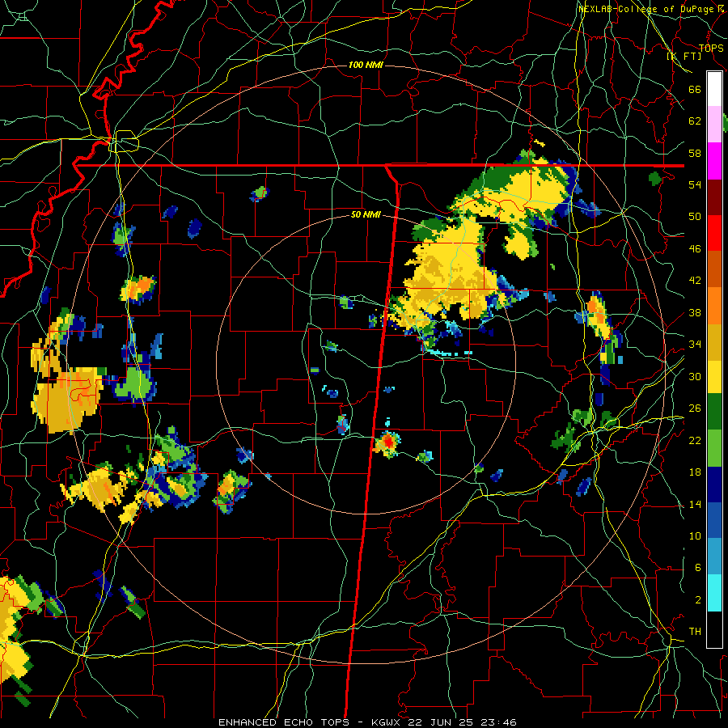The width and height of the screenshot is (728, 728).
Task: Click the navy blue legend swatch
Action: 714,485
